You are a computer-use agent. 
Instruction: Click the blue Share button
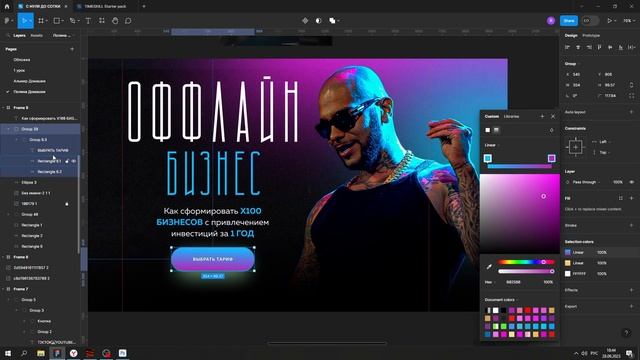[x=569, y=21]
